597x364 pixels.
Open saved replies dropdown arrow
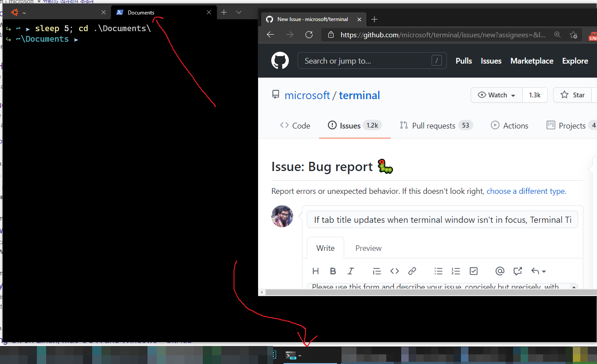[x=538, y=271]
